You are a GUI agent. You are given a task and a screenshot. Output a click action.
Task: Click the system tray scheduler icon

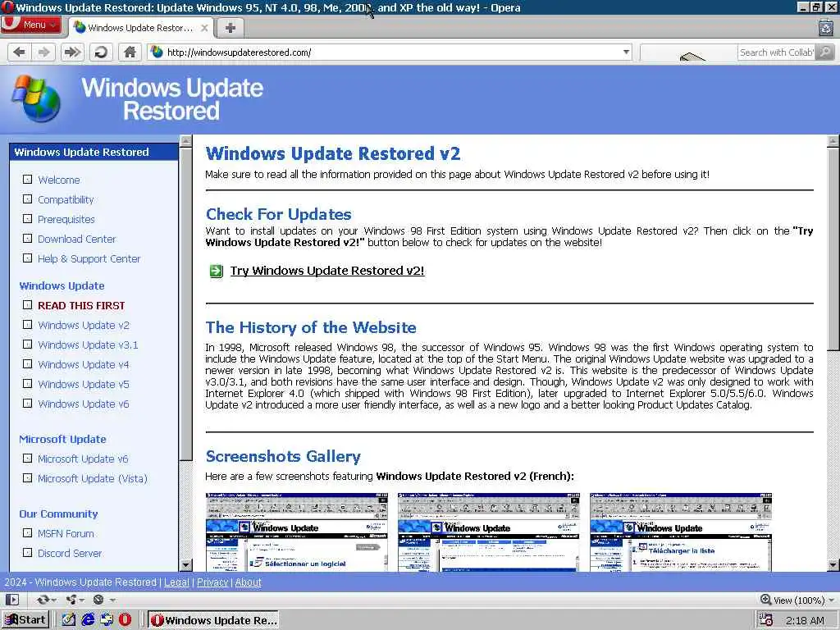click(x=765, y=620)
